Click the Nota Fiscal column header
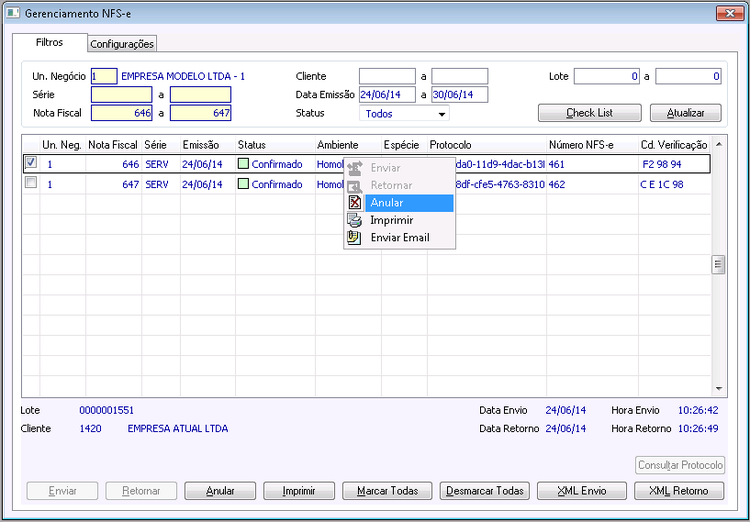 click(x=113, y=145)
